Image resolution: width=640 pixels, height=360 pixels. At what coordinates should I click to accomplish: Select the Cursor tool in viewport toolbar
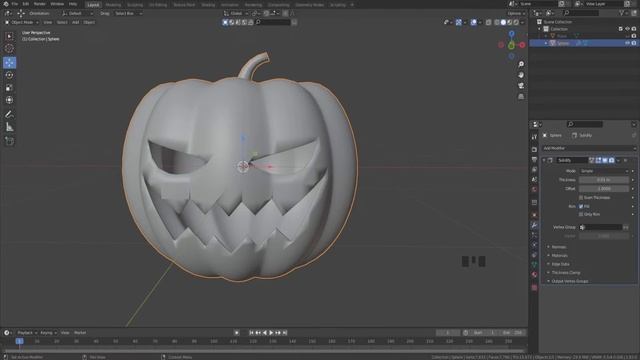(9, 49)
